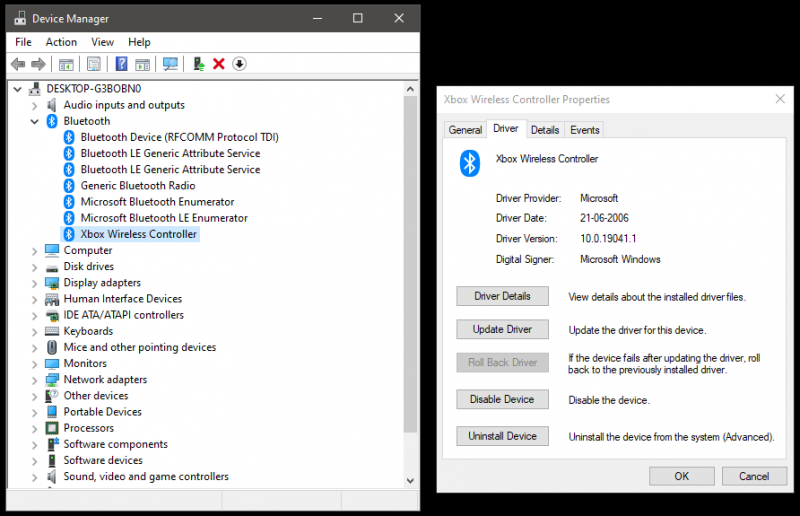
Task: Click the red X Uninstall device icon
Action: pos(219,64)
